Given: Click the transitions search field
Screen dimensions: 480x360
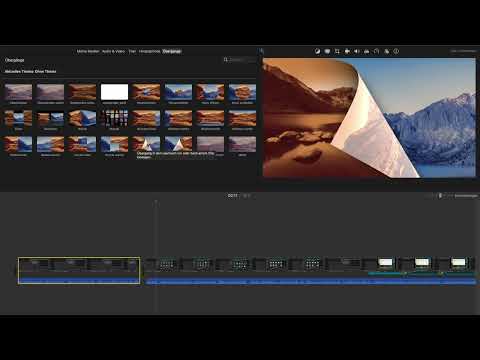Looking at the screenshot, I should click(x=239, y=60).
